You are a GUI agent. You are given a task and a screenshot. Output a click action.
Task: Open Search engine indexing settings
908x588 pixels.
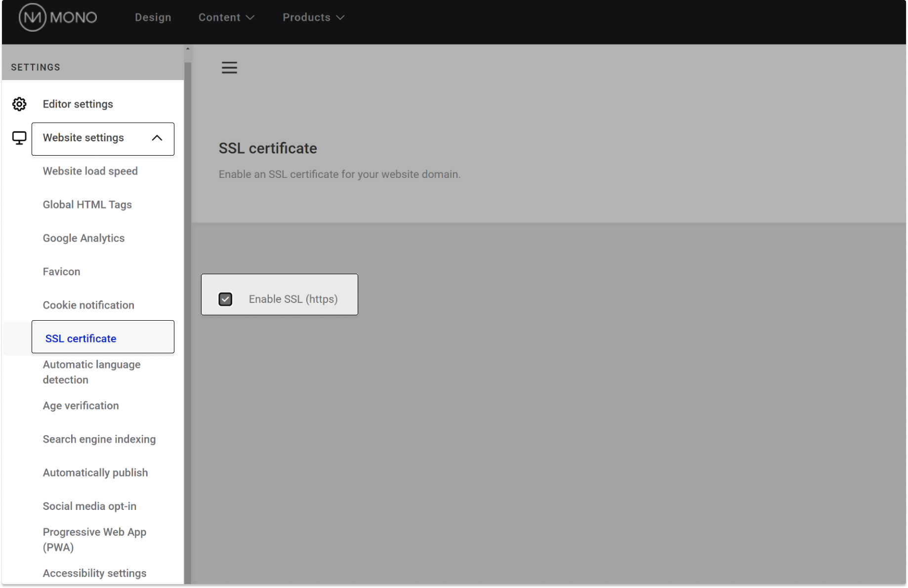[99, 439]
